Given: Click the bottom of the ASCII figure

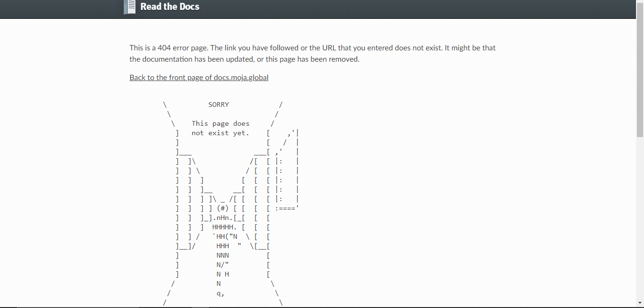Looking at the screenshot, I should pyautogui.click(x=222, y=293).
